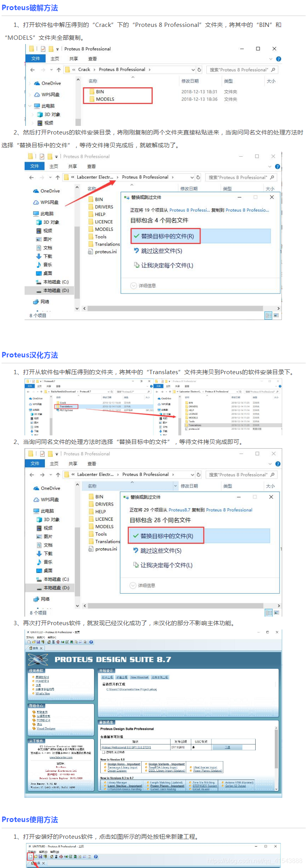The width and height of the screenshot is (306, 868).
Task: Sort by 修改日期 column in the Crack-path Explorer window
Action: [190, 81]
